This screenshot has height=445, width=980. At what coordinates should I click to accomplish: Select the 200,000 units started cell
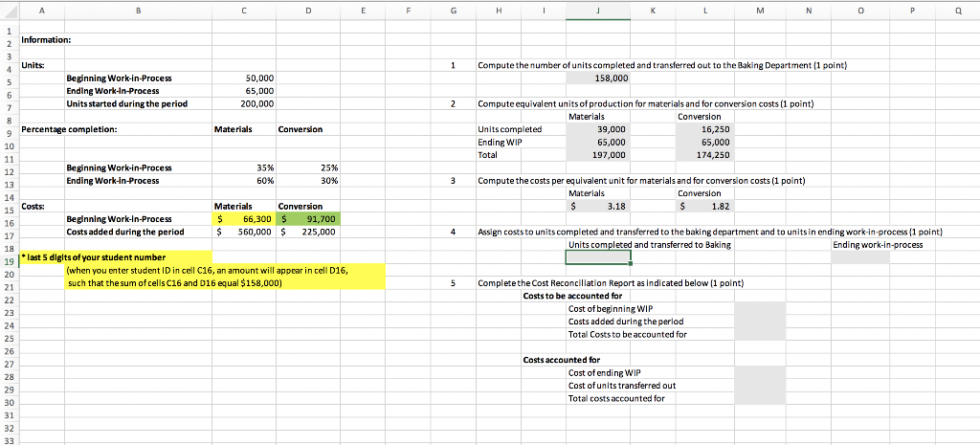243,103
